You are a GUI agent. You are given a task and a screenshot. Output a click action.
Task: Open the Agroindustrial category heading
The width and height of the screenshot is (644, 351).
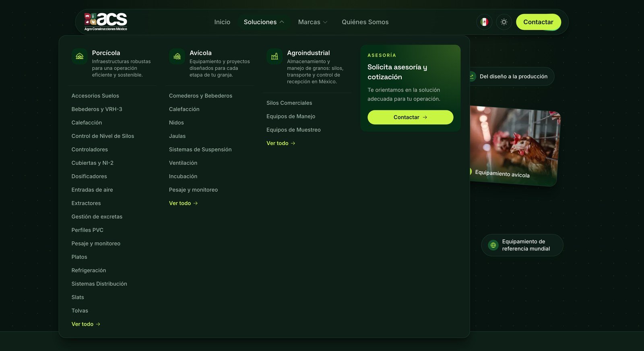pyautogui.click(x=308, y=53)
